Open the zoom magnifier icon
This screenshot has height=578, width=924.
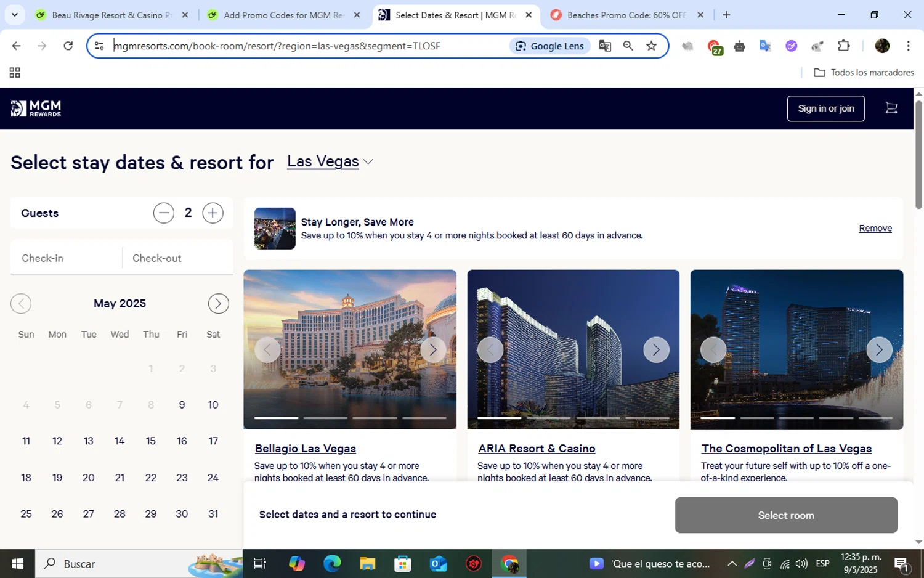point(628,46)
